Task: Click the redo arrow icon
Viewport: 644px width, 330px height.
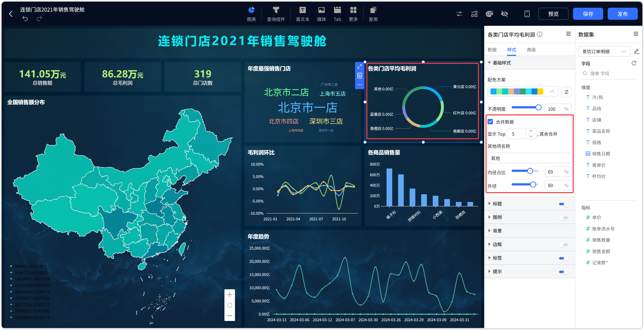Action: pos(39,19)
